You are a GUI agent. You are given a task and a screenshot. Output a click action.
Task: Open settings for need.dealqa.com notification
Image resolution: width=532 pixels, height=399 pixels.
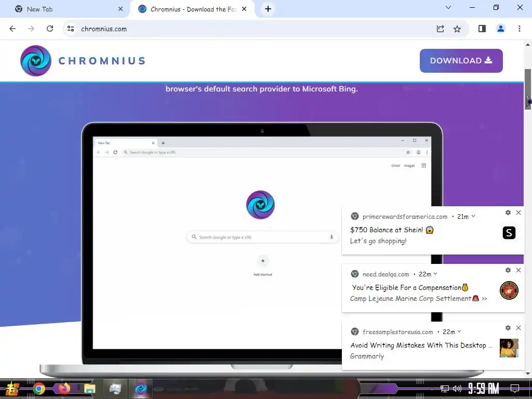tap(508, 270)
